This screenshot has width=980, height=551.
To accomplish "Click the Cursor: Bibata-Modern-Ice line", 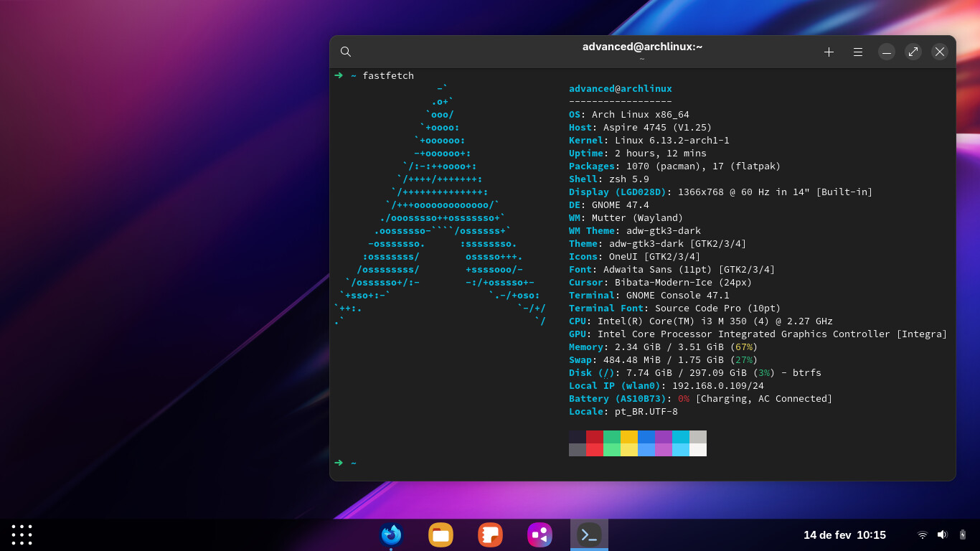I will click(661, 282).
